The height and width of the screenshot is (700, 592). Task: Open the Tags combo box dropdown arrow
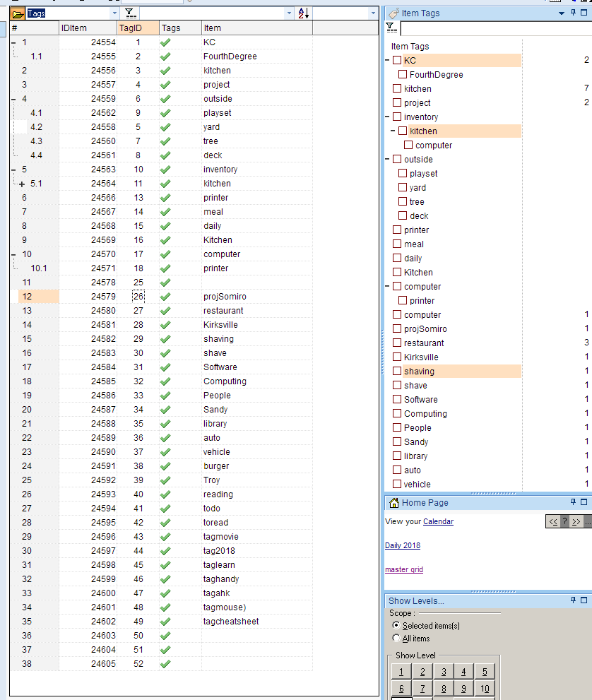(x=114, y=13)
